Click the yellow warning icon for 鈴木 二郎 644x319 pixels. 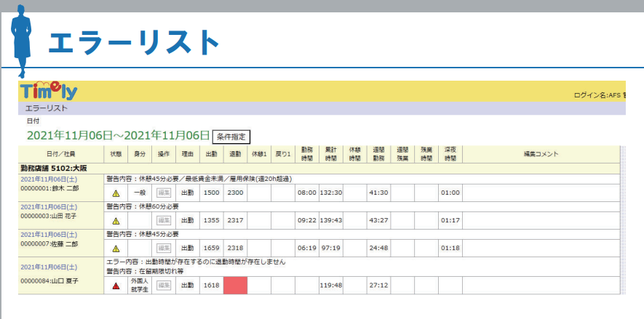[x=115, y=193]
